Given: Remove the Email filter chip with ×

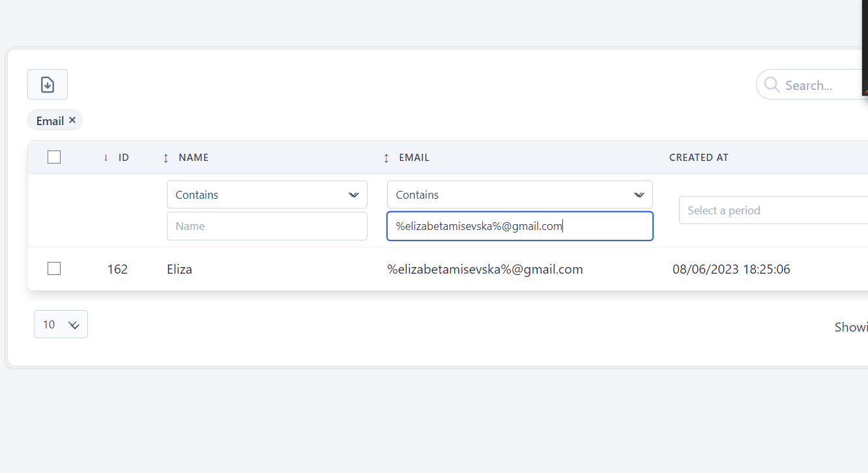Looking at the screenshot, I should point(72,120).
